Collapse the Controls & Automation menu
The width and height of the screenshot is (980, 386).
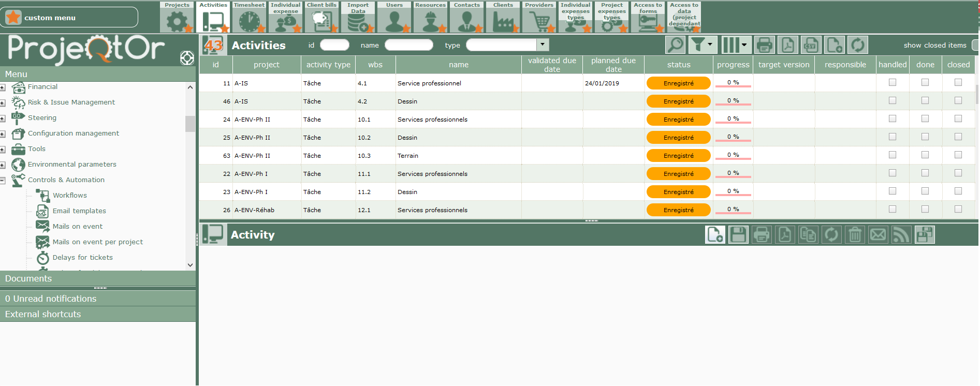[x=3, y=180]
